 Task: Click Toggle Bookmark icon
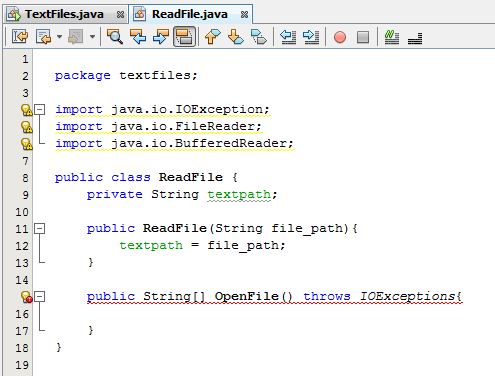coord(259,37)
